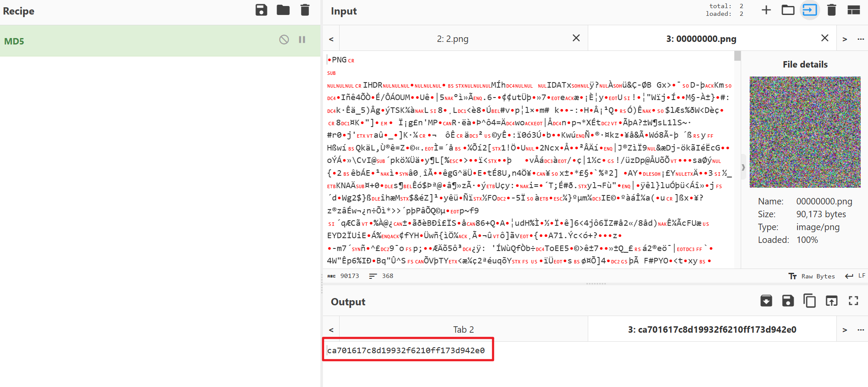Open output tabs more options menu
This screenshot has width=868, height=387.
[861, 330]
